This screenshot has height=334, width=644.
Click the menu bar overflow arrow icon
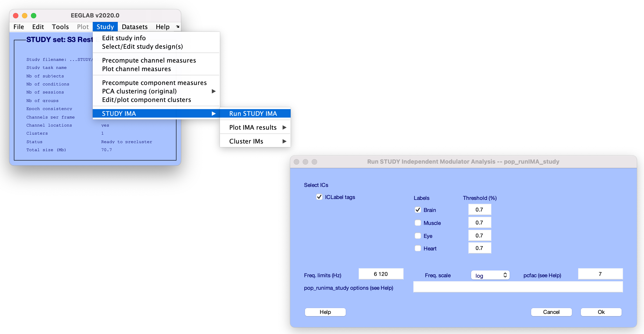(178, 26)
